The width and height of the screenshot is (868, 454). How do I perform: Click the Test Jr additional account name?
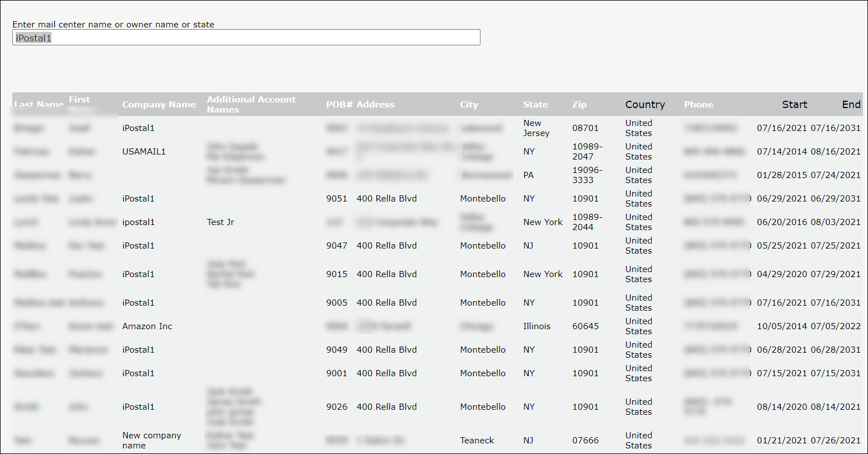tap(221, 222)
